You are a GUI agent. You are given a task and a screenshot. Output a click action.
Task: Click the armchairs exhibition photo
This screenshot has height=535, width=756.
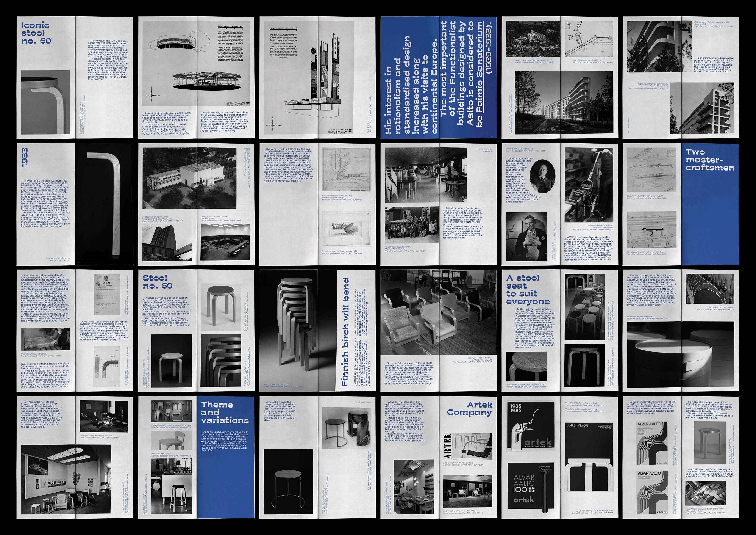439,313
